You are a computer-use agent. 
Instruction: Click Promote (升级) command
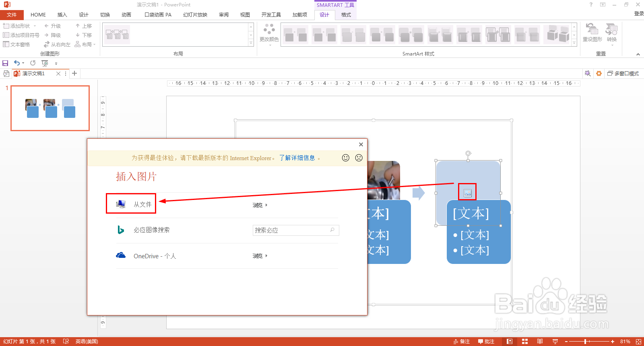pyautogui.click(x=52, y=26)
